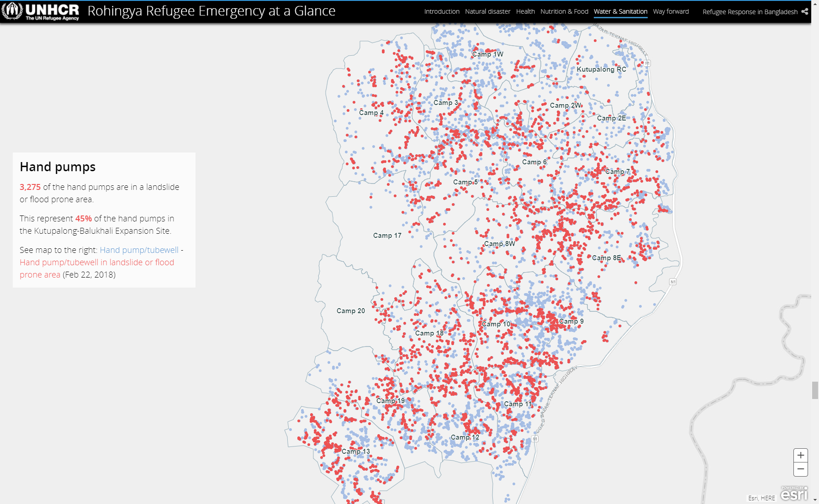Click the Camp 7 map label
Image resolution: width=819 pixels, height=504 pixels.
(x=618, y=172)
